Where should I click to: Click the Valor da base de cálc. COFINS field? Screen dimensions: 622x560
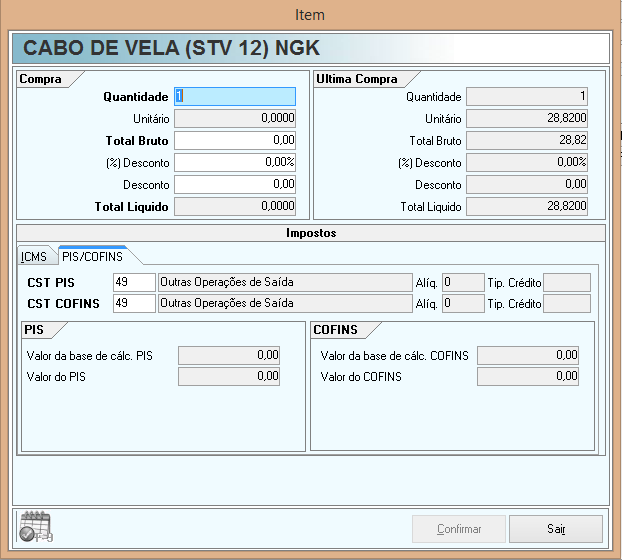[x=528, y=355]
